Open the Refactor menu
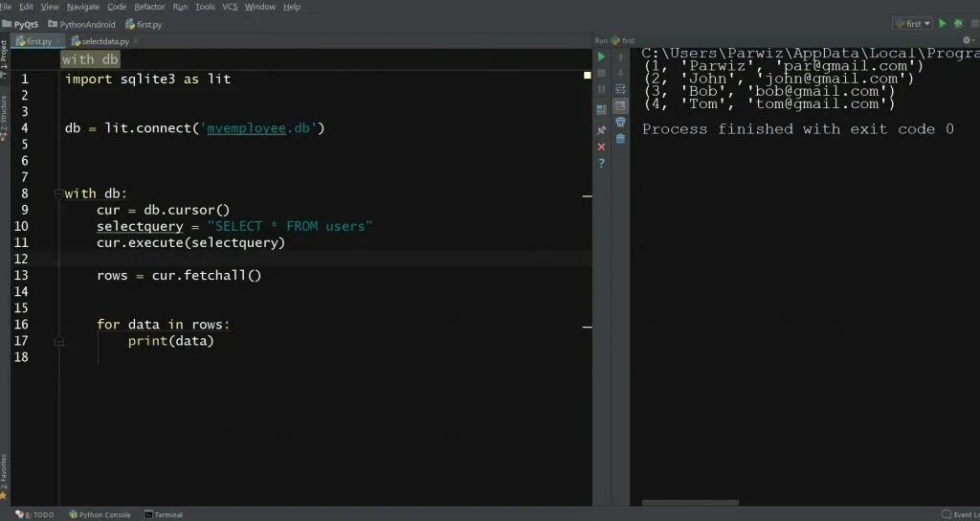This screenshot has width=980, height=521. [149, 7]
